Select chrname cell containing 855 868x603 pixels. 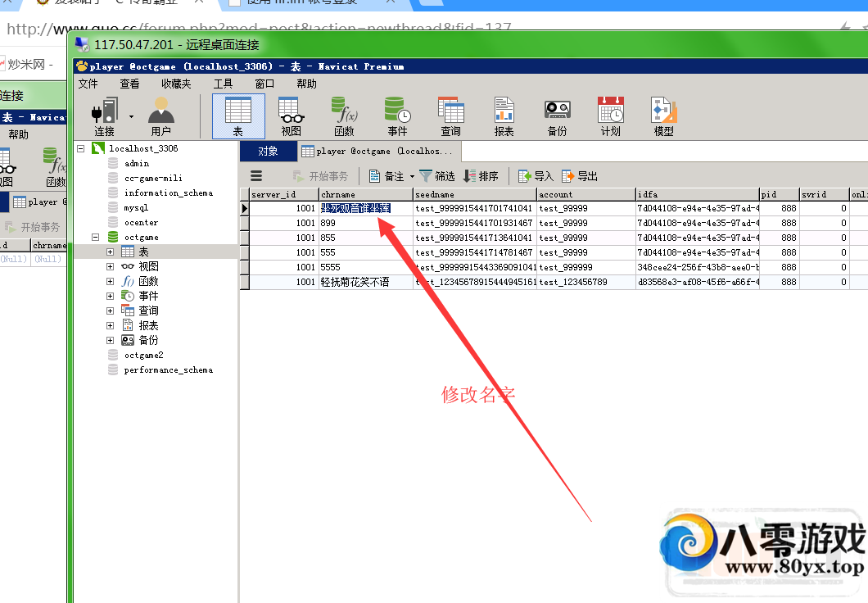pyautogui.click(x=366, y=238)
